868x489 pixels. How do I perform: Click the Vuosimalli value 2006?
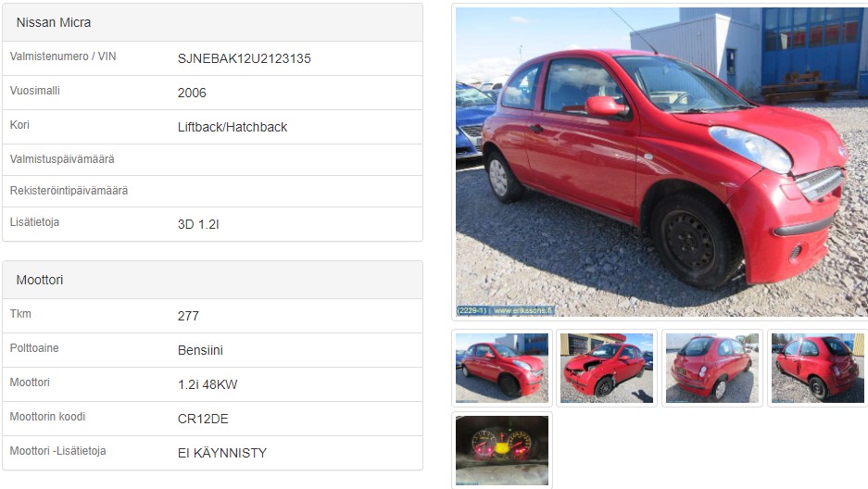point(192,93)
